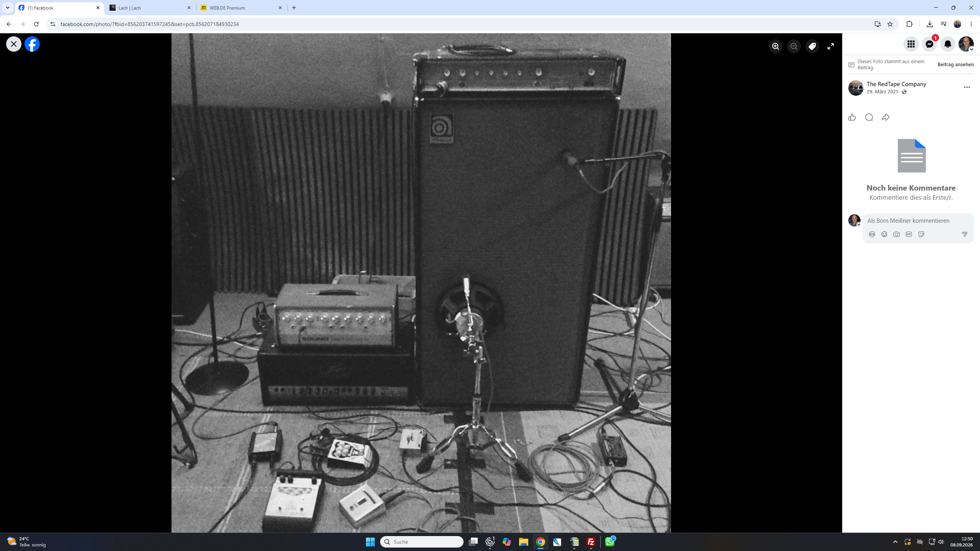This screenshot has width=980, height=551.
Task: Go back in browser history
Action: pyautogui.click(x=9, y=24)
